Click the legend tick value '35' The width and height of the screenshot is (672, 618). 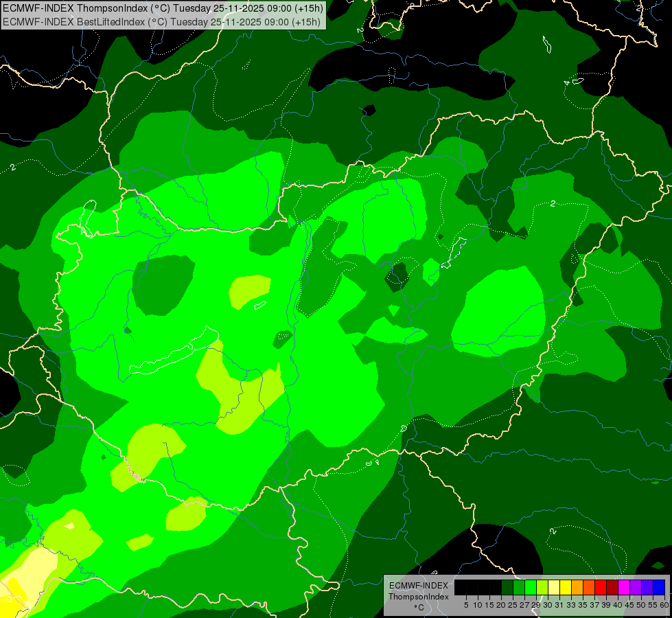click(x=583, y=605)
